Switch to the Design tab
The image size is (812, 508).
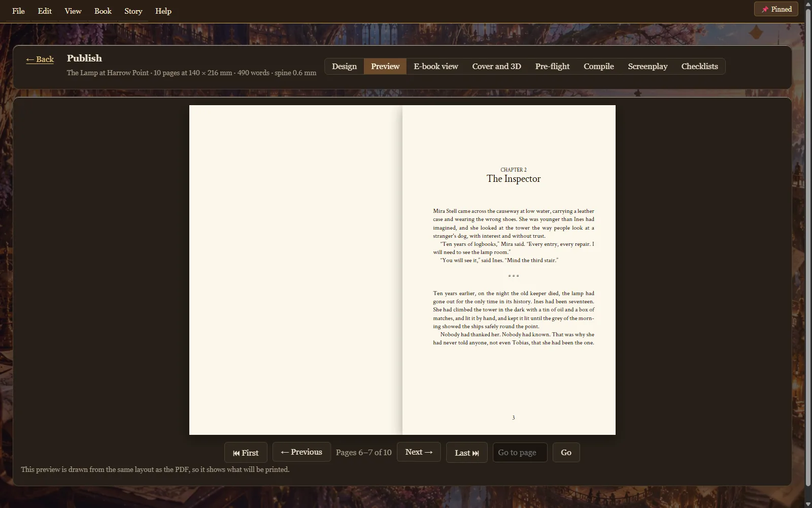[x=344, y=67]
